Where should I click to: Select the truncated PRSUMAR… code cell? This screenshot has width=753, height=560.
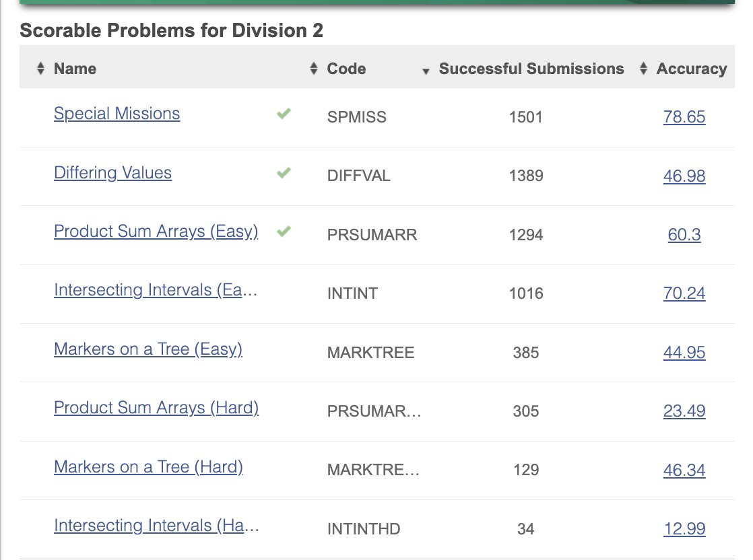374,411
